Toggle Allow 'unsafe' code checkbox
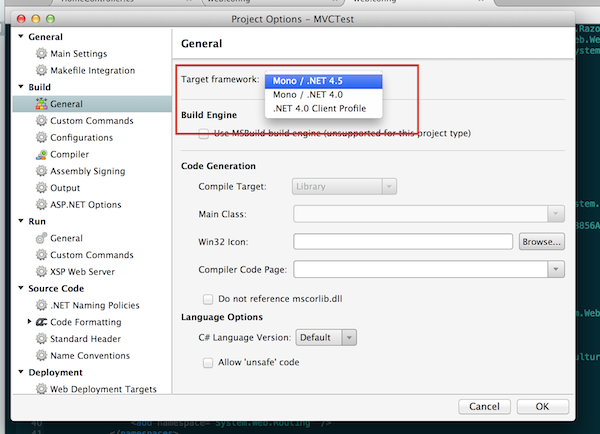 208,362
